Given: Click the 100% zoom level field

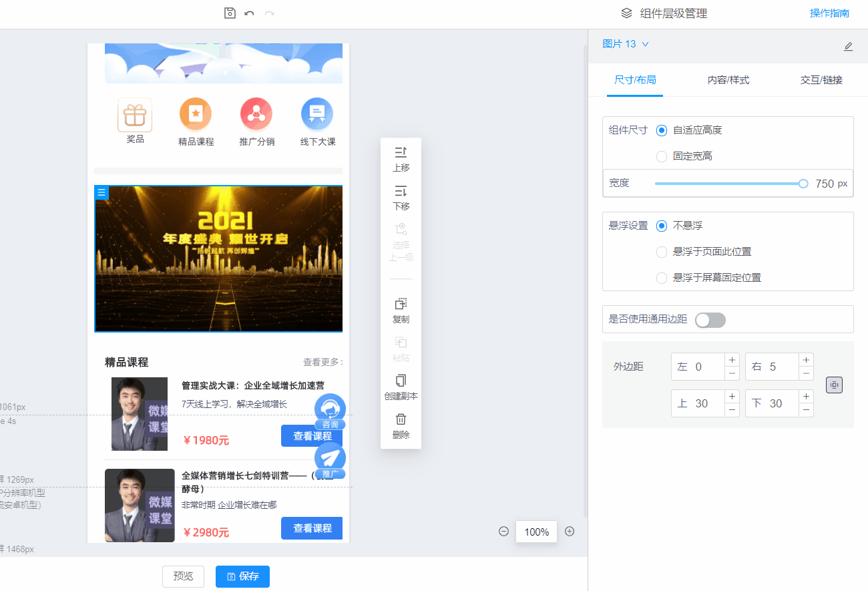Looking at the screenshot, I should 537,532.
